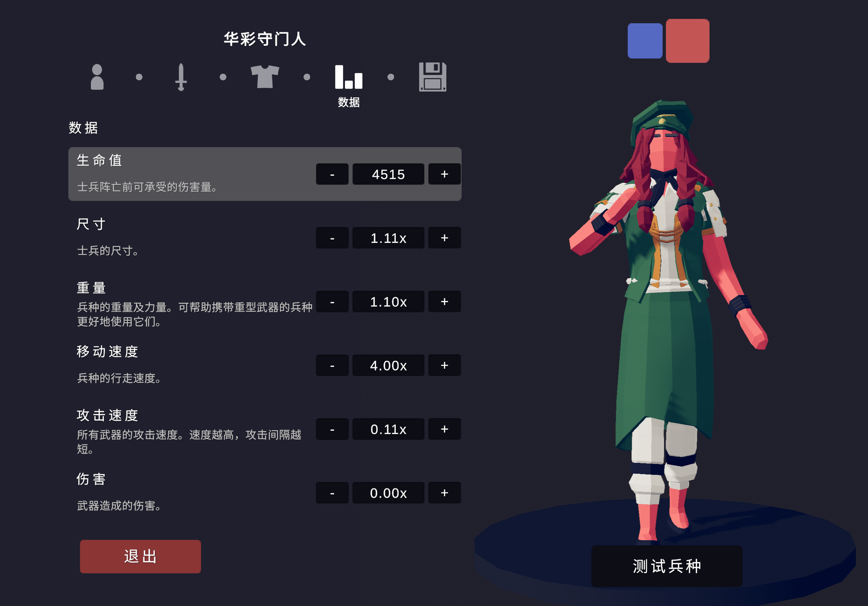
Task: Decrease 攻击速度 with the minus button
Action: coord(332,429)
